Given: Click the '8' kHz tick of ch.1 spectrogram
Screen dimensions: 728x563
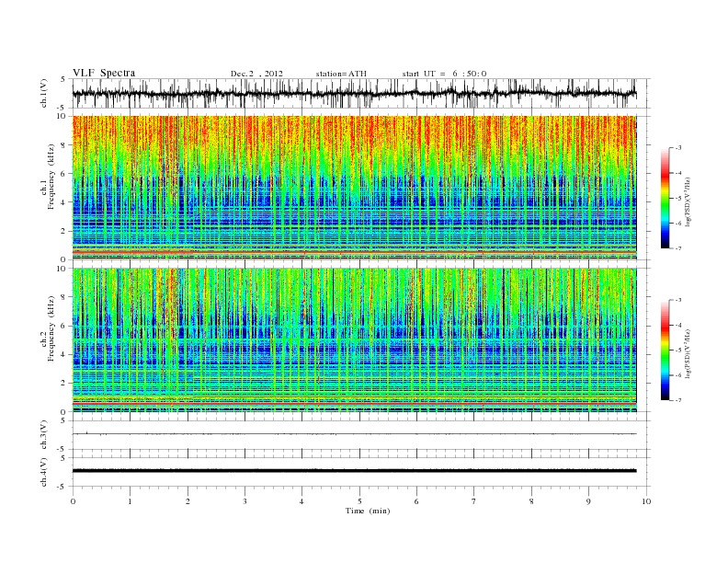Looking at the screenshot, I should coord(64,145).
